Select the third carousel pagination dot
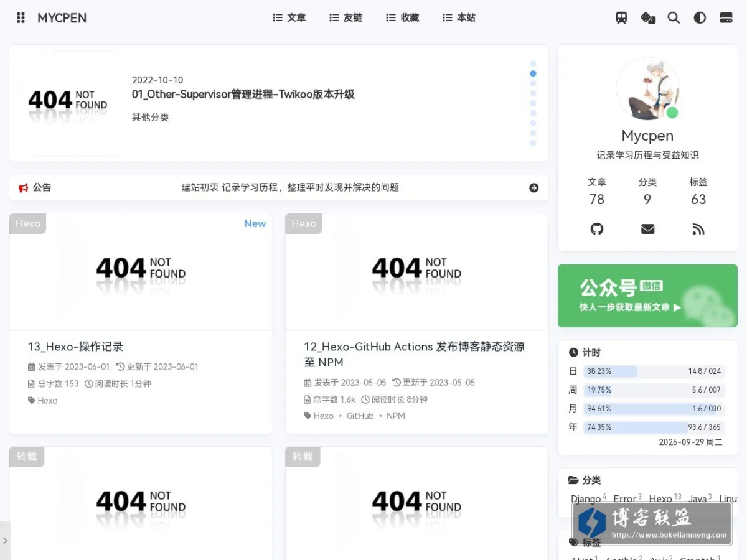747x560 pixels. [533, 83]
